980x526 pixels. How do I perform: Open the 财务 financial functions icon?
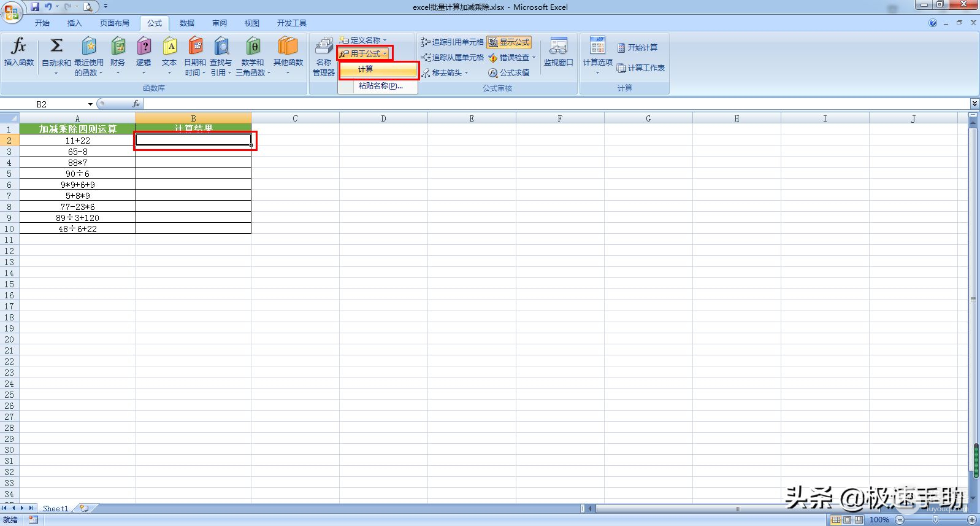118,47
